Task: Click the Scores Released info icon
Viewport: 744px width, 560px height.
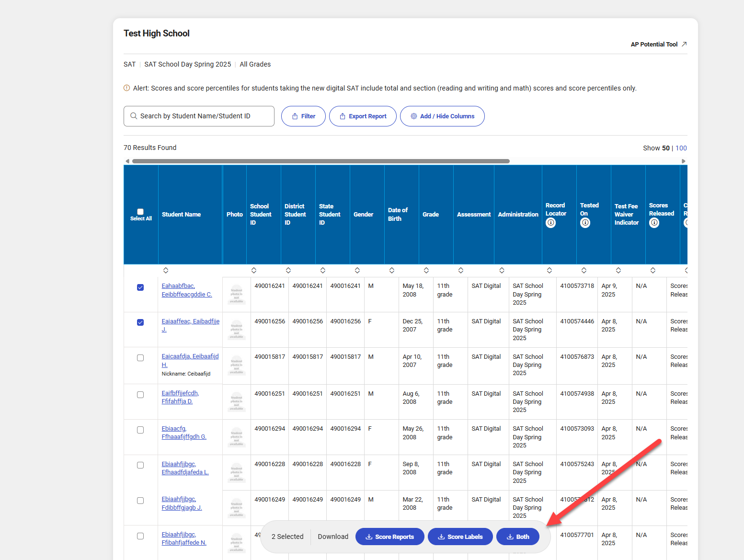Action: [654, 223]
